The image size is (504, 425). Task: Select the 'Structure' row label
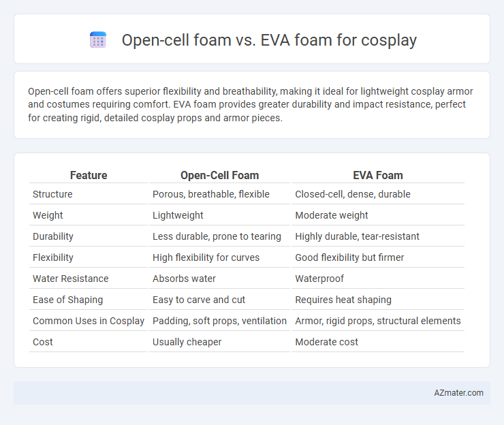(x=52, y=194)
